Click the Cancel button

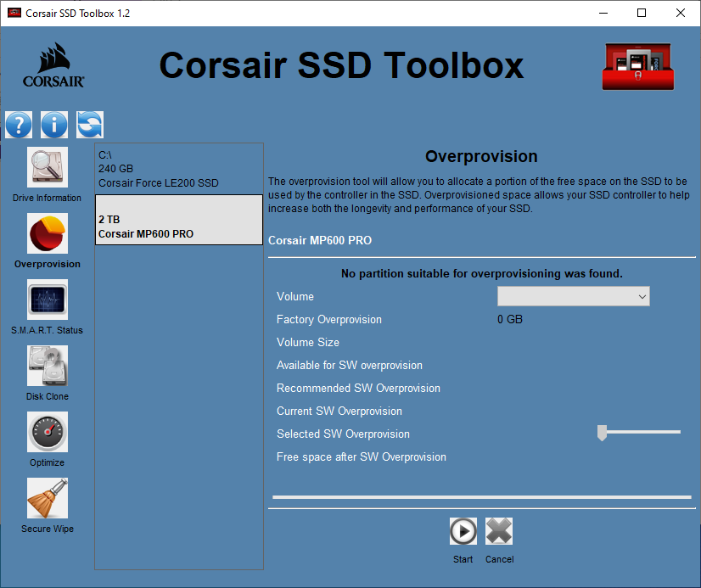click(499, 531)
